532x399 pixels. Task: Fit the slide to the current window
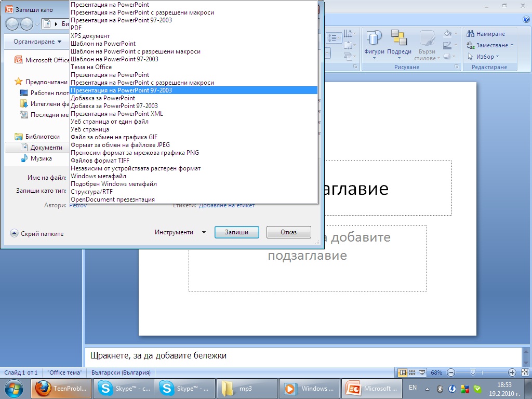525,373
